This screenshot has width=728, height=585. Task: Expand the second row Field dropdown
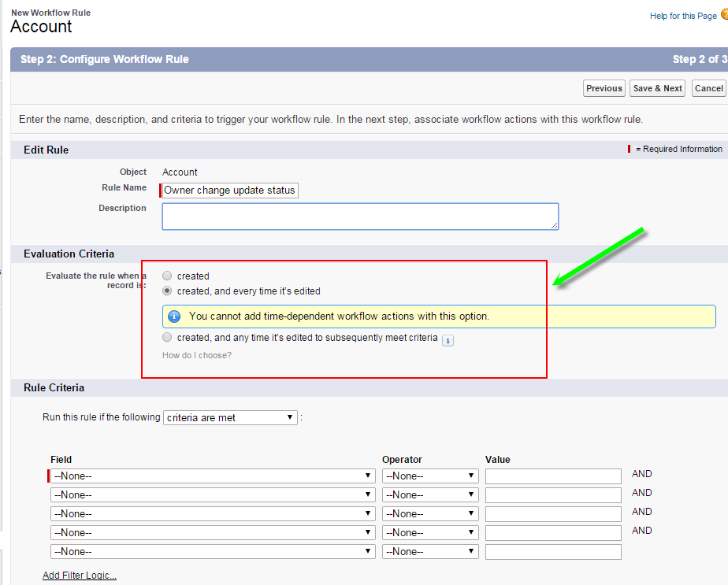[x=213, y=495]
